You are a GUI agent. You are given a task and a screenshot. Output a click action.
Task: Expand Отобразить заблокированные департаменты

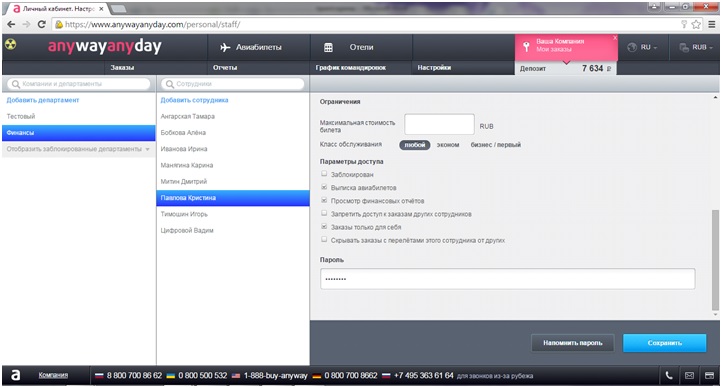click(78, 149)
